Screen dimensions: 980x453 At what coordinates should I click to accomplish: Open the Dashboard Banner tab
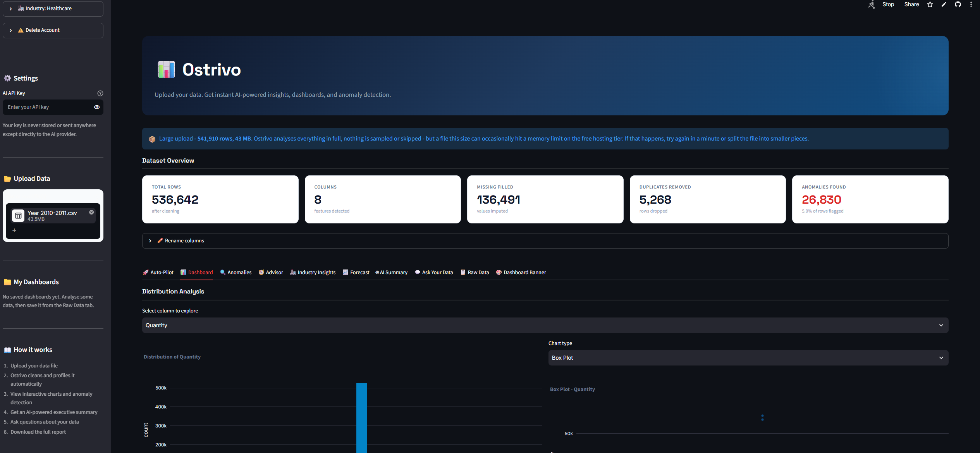tap(521, 273)
